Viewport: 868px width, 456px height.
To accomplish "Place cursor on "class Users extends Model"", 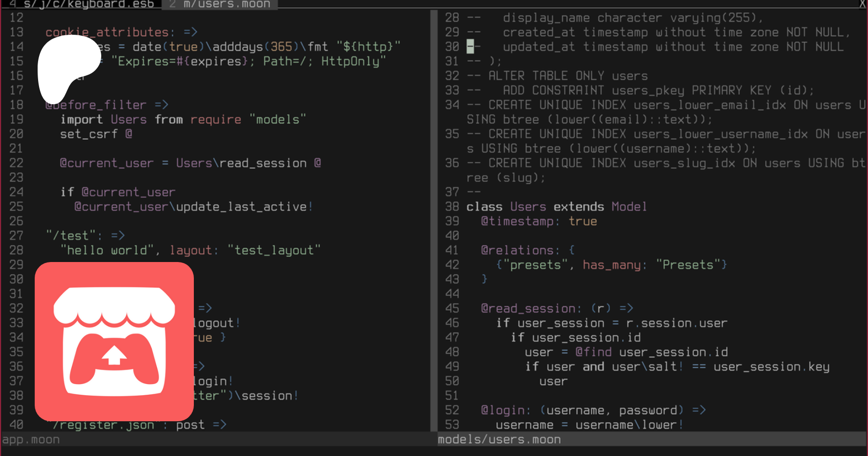I will (x=556, y=207).
